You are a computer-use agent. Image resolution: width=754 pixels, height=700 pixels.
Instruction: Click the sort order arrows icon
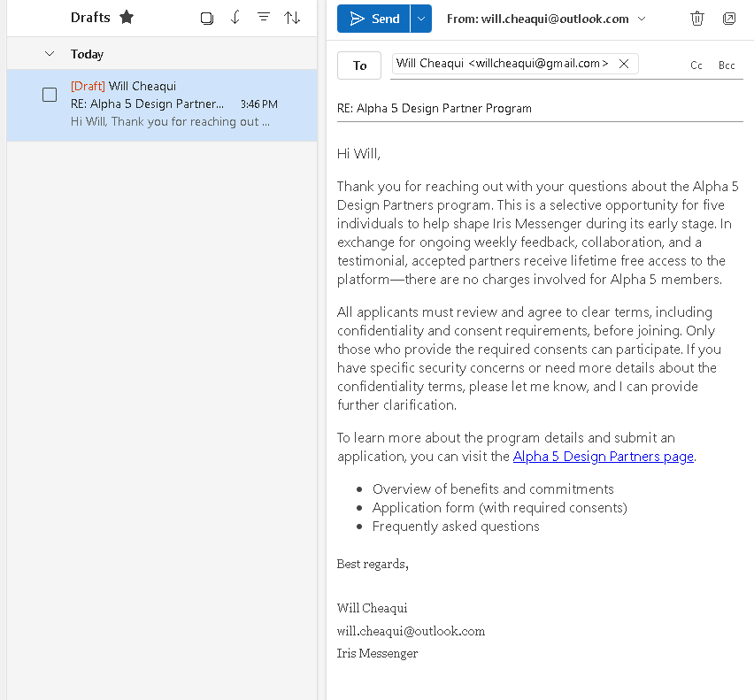tap(292, 18)
